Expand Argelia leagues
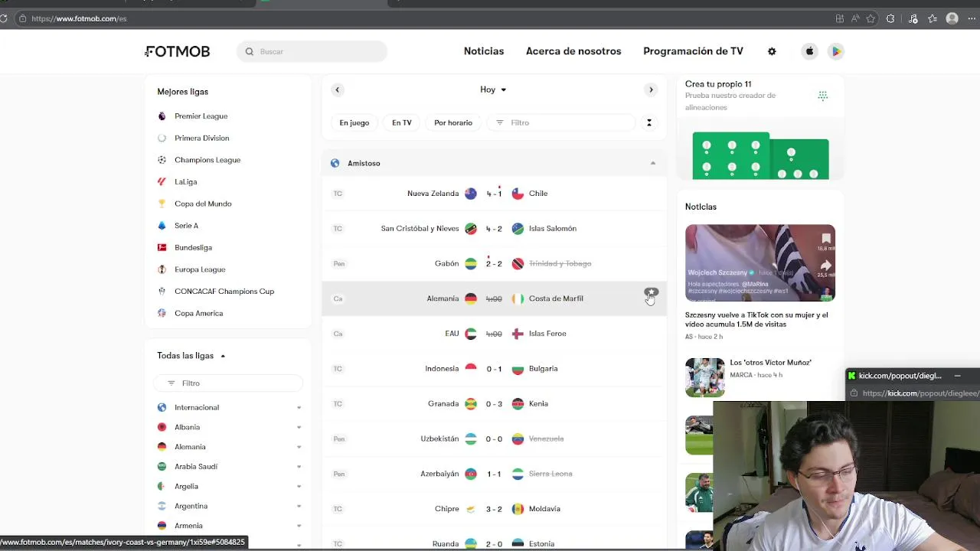Screen dimensions: 980x551 point(299,487)
